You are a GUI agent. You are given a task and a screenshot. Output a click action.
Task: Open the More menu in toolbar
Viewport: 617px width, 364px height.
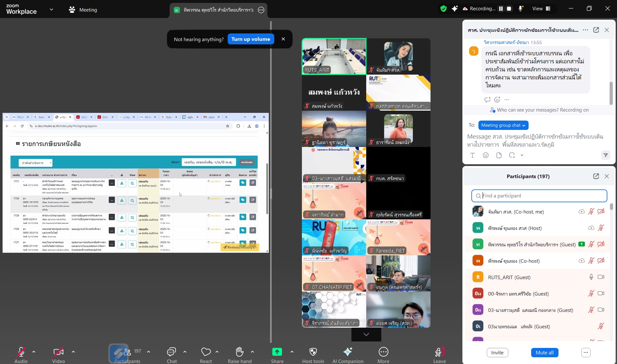pyautogui.click(x=383, y=352)
